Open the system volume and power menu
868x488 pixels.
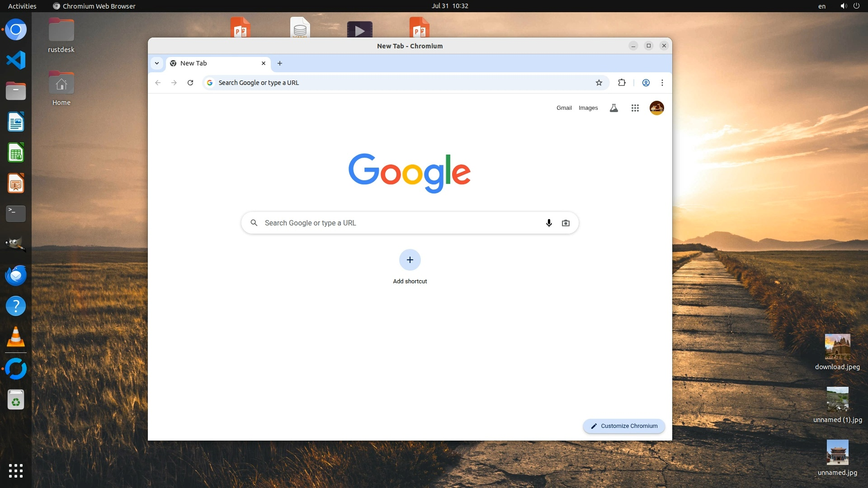click(x=849, y=6)
